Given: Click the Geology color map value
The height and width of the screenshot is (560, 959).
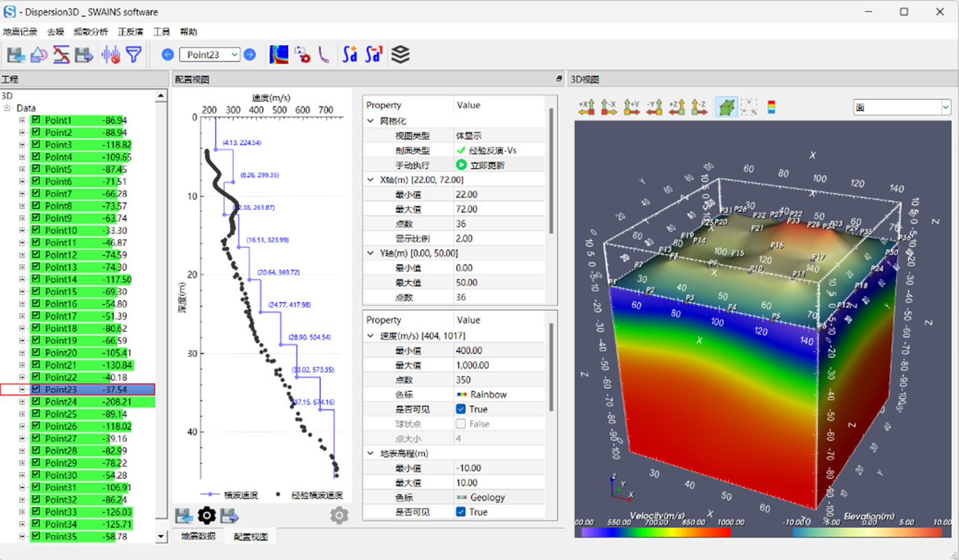Looking at the screenshot, I should (481, 498).
